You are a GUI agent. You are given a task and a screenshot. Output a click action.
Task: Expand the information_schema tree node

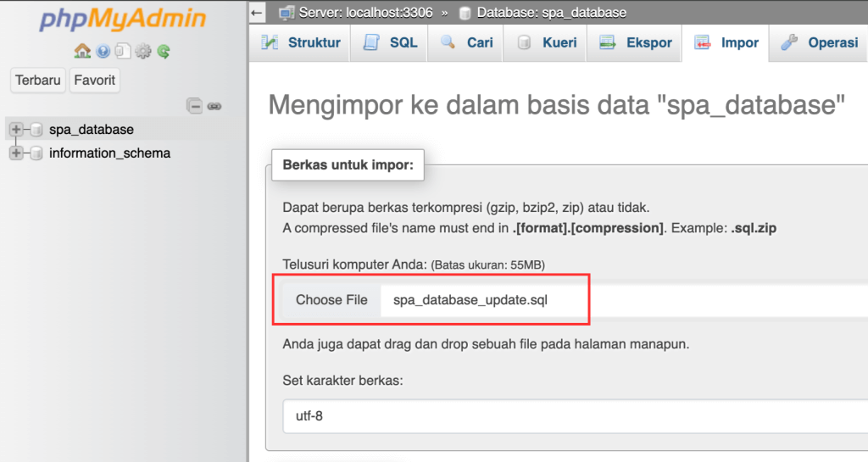[15, 153]
